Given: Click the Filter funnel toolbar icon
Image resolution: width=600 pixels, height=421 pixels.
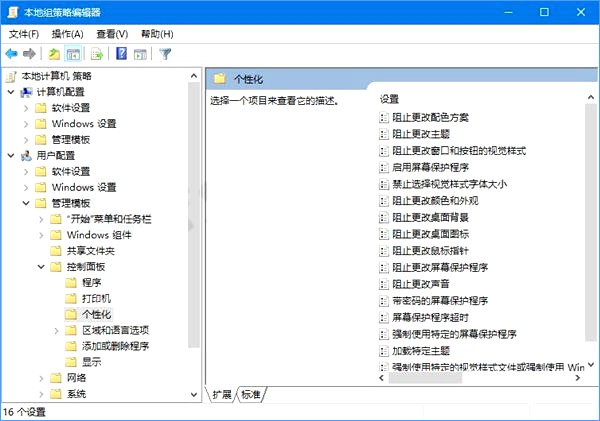Looking at the screenshot, I should (166, 53).
